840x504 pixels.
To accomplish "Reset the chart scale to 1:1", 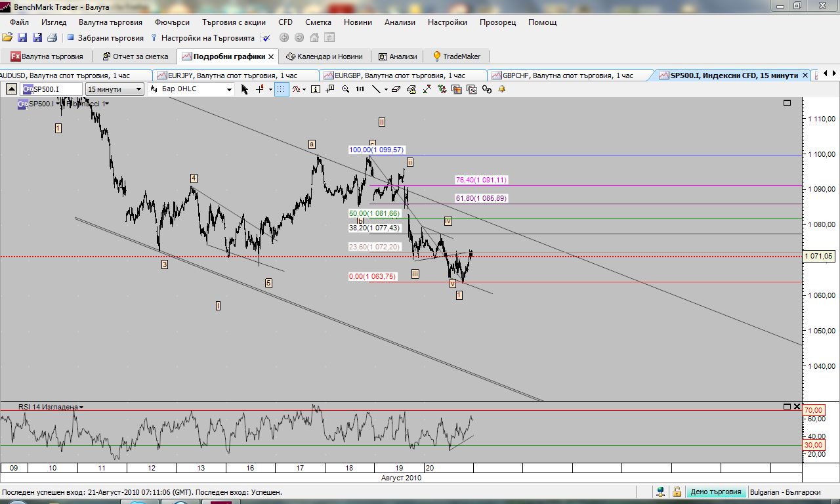I will point(360,89).
